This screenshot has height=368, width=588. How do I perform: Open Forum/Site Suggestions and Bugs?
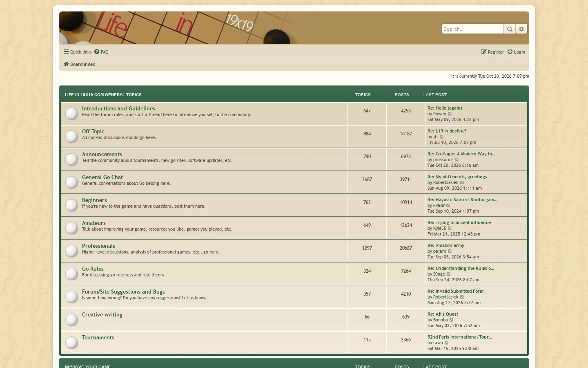123,292
